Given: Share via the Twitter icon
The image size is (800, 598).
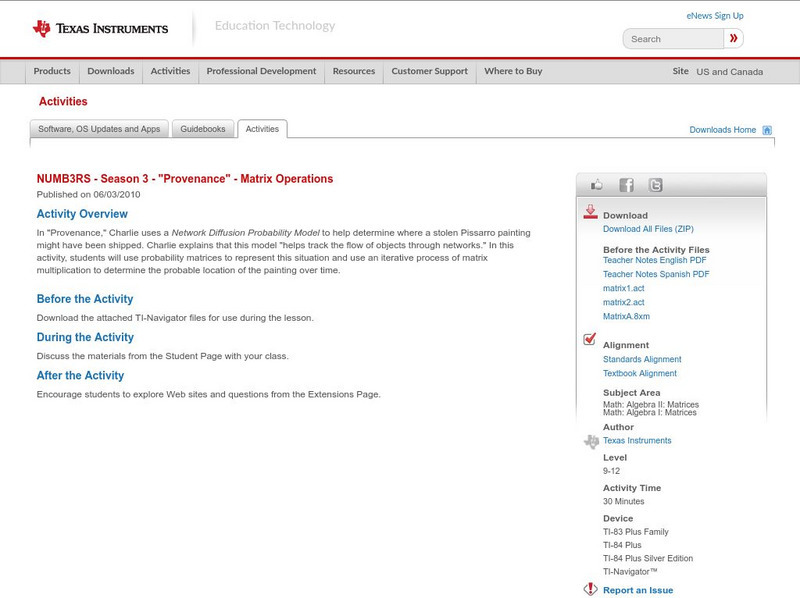Looking at the screenshot, I should click(x=656, y=185).
